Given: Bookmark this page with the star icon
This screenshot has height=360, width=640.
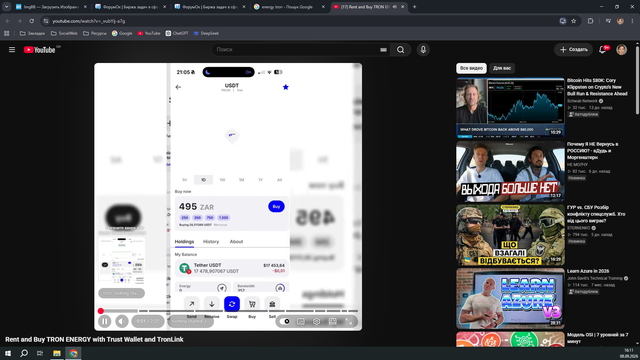Looking at the screenshot, I should click(573, 21).
